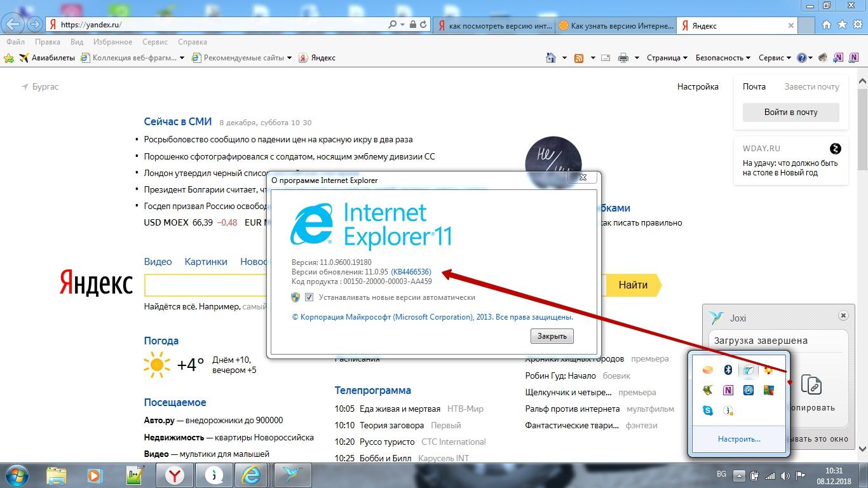Open Home via the house icon beside tabs
This screenshot has width=868, height=488.
pyautogui.click(x=827, y=25)
